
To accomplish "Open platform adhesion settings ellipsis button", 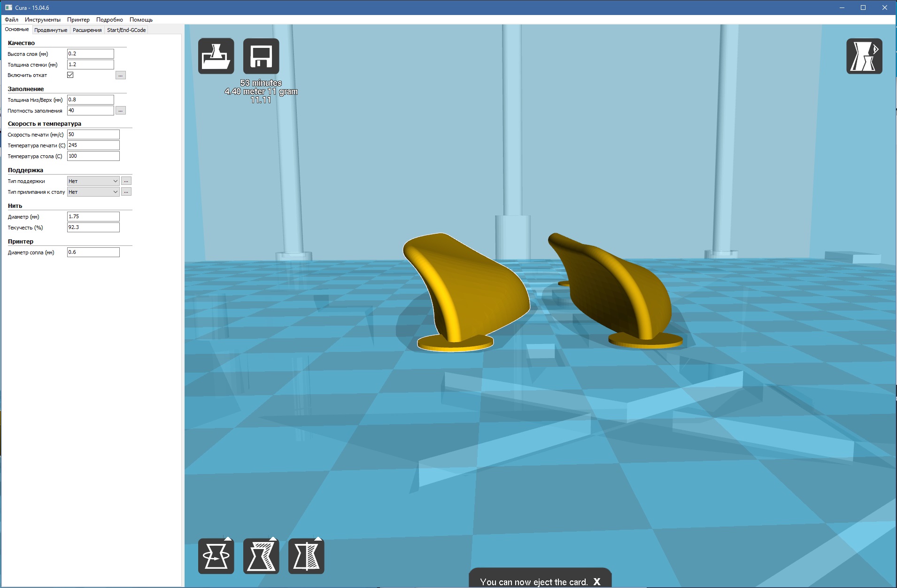I will pyautogui.click(x=126, y=191).
